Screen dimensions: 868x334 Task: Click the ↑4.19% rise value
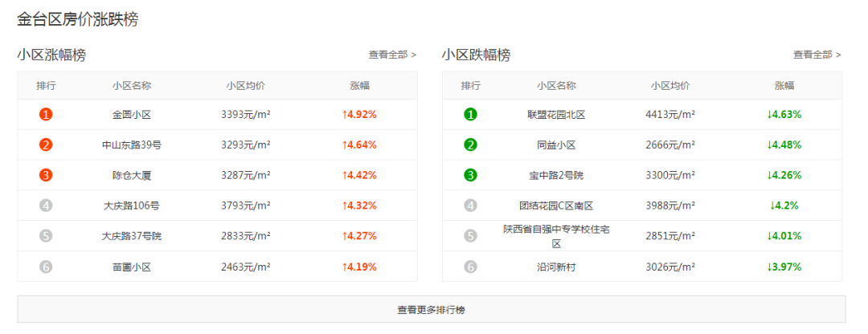pyautogui.click(x=359, y=267)
